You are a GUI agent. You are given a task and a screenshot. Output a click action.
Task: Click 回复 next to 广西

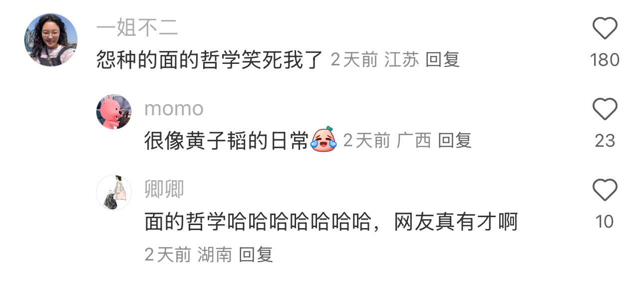pos(455,141)
